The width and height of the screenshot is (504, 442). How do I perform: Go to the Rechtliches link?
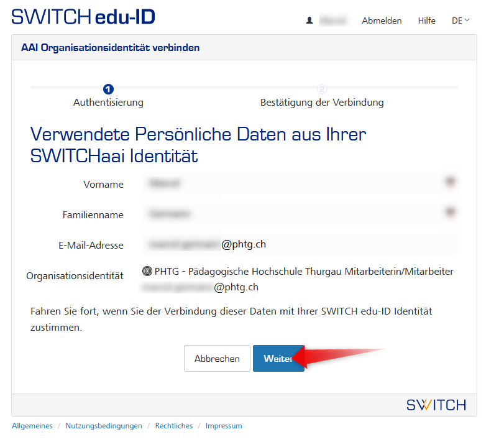coord(174,426)
